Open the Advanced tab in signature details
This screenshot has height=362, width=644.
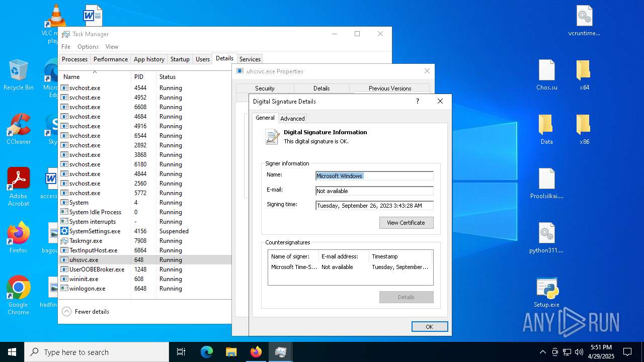[x=292, y=118]
